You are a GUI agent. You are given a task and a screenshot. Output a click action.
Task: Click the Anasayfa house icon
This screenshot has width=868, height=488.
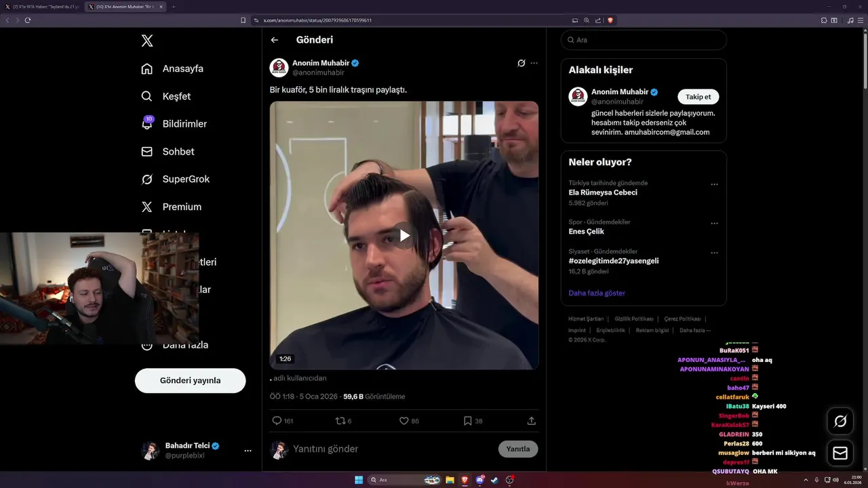(x=146, y=68)
